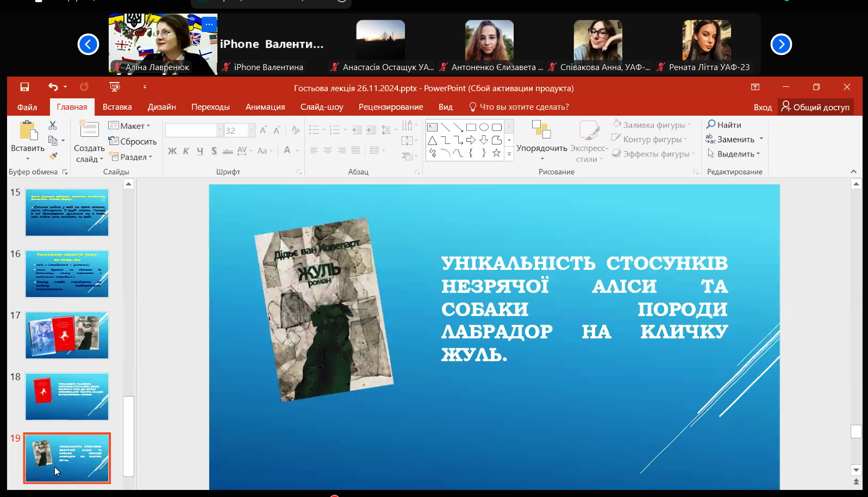Toggle italic (К) formatting
This screenshot has height=497, width=868.
[x=186, y=151]
